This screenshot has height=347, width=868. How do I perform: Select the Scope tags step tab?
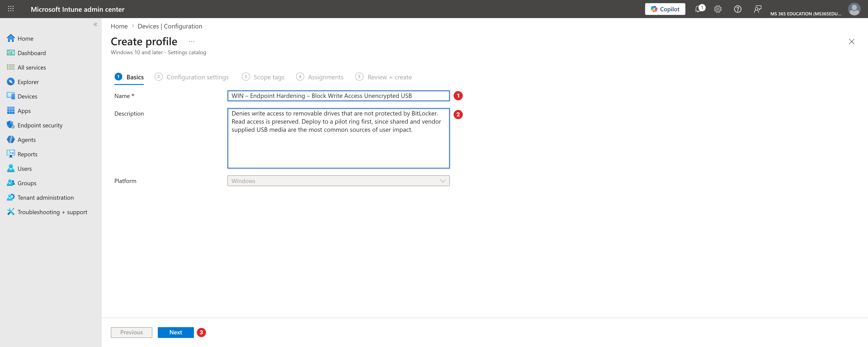coord(263,77)
